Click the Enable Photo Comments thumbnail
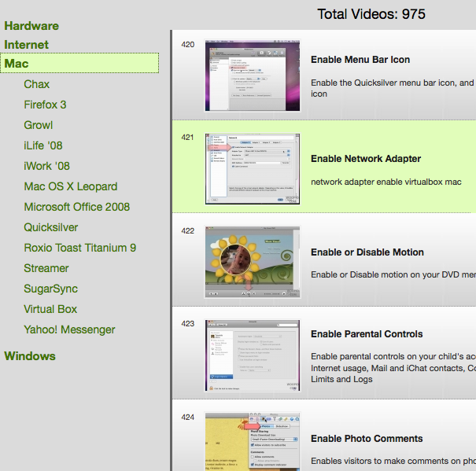Screen dimensions: 476x471 (x=253, y=442)
